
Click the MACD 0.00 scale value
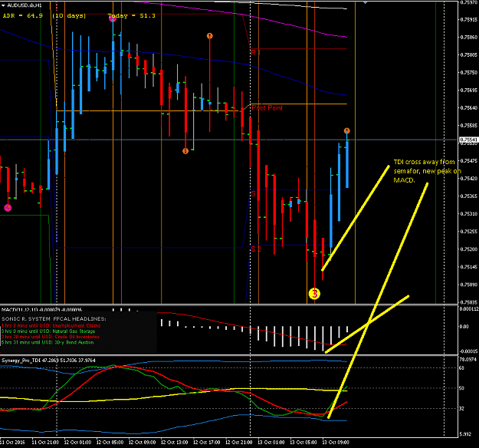pos(464,327)
